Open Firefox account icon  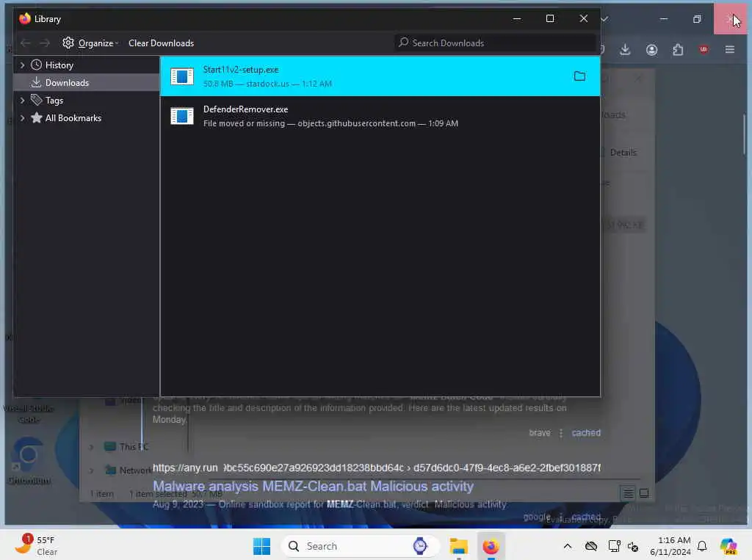[x=651, y=49]
